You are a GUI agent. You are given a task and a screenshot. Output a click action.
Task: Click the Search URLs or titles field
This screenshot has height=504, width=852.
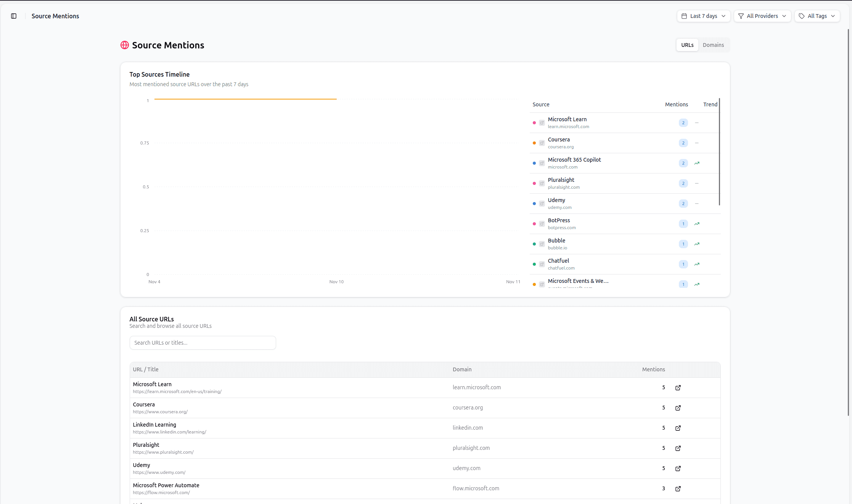click(203, 342)
